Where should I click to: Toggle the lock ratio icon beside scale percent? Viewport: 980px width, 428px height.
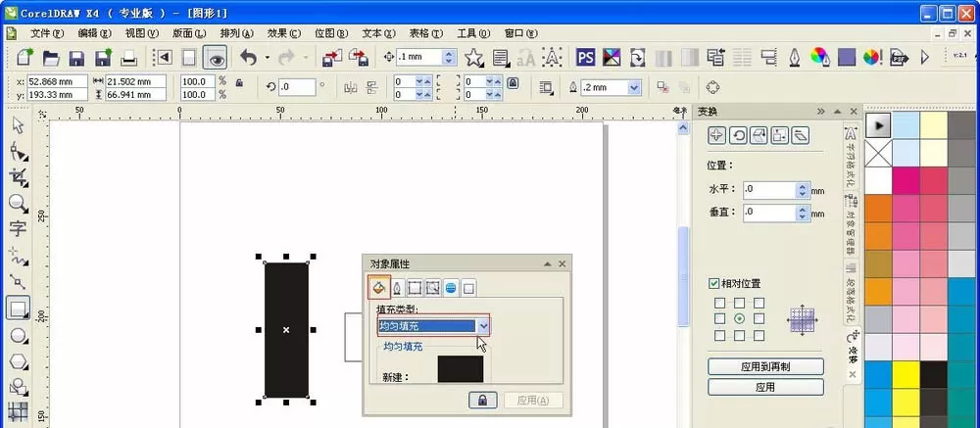[x=239, y=82]
